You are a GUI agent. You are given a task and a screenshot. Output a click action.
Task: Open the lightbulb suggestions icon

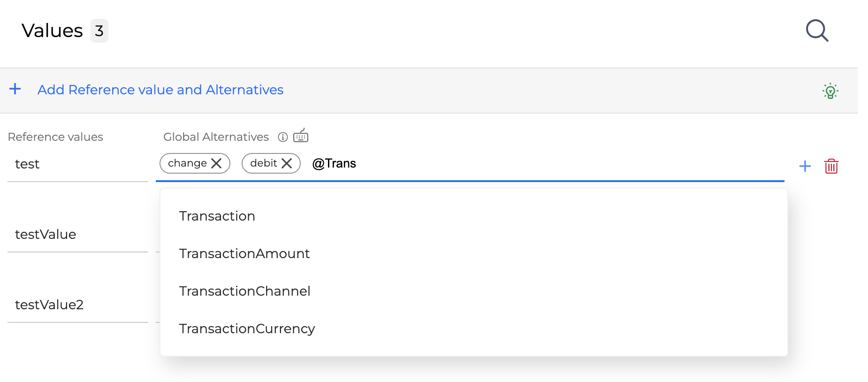tap(830, 91)
